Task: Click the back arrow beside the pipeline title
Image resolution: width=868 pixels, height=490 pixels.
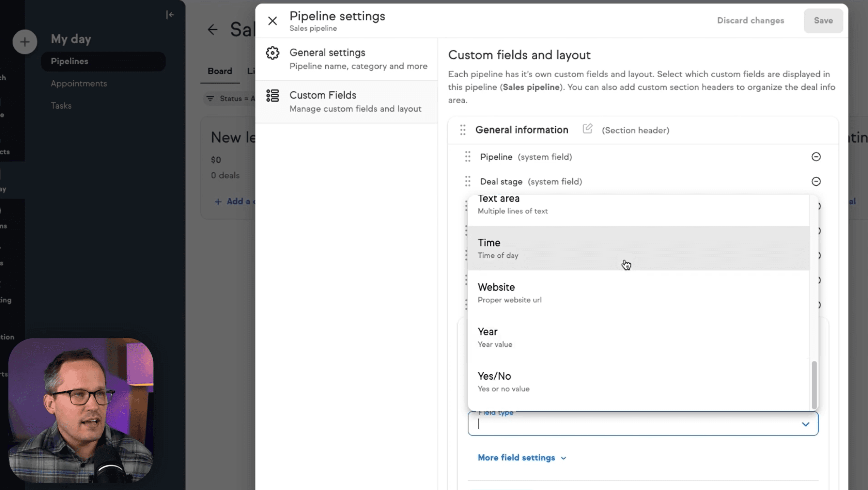Action: [213, 30]
